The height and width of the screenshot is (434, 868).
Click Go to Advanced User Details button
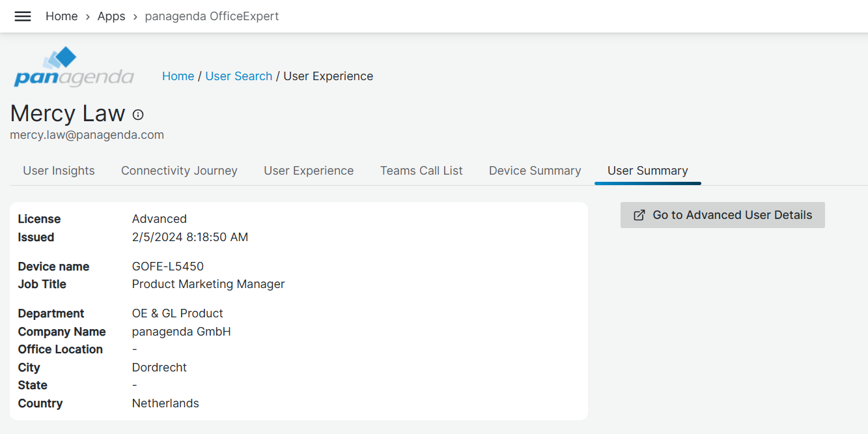(x=723, y=215)
